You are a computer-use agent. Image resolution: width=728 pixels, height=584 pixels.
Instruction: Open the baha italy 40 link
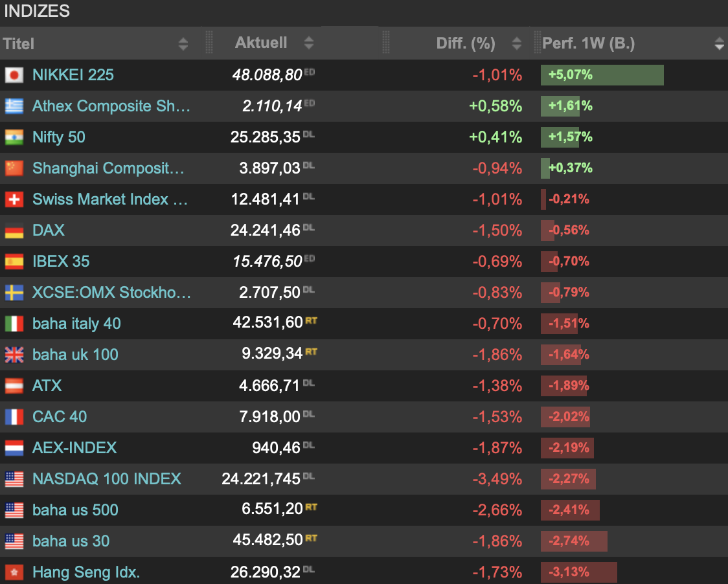[76, 324]
